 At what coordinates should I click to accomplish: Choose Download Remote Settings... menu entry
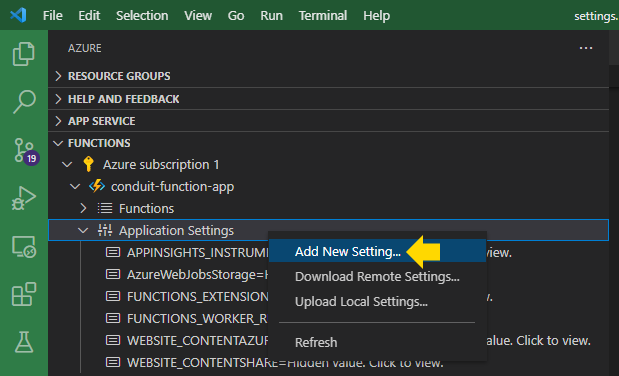[x=377, y=276]
